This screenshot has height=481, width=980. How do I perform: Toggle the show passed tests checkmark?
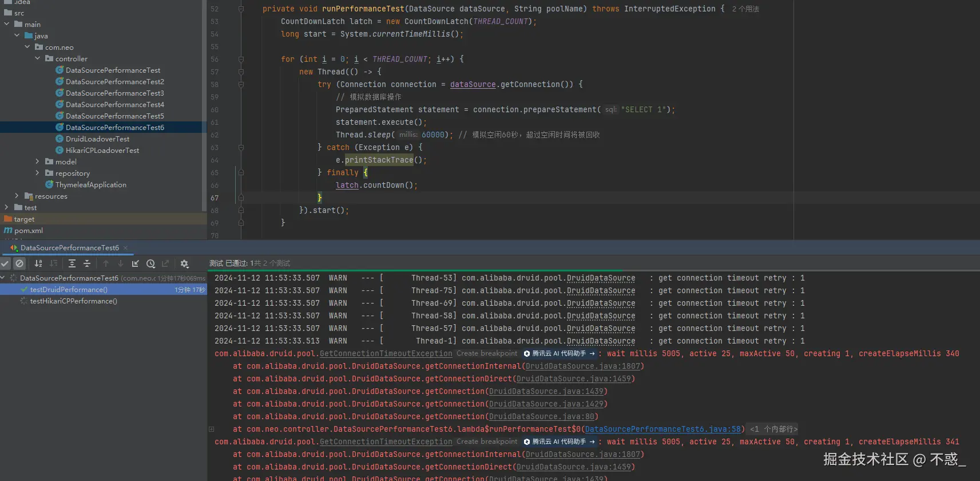[5, 263]
